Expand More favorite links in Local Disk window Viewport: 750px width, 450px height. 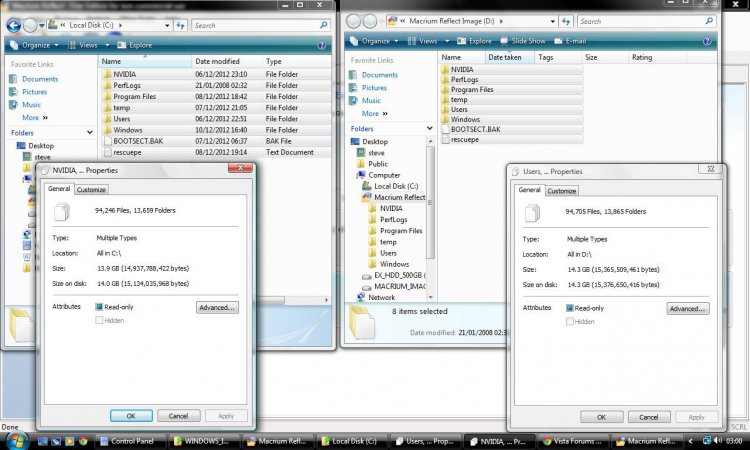point(35,118)
